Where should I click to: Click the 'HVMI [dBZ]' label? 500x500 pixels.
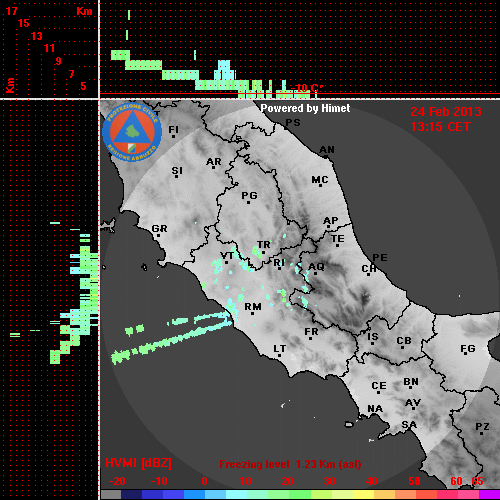(138, 463)
